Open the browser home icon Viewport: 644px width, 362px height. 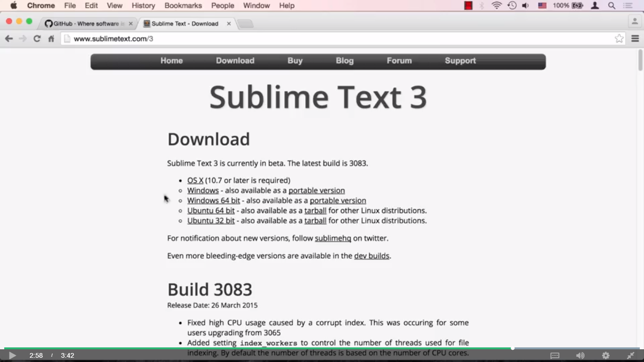pos(51,39)
